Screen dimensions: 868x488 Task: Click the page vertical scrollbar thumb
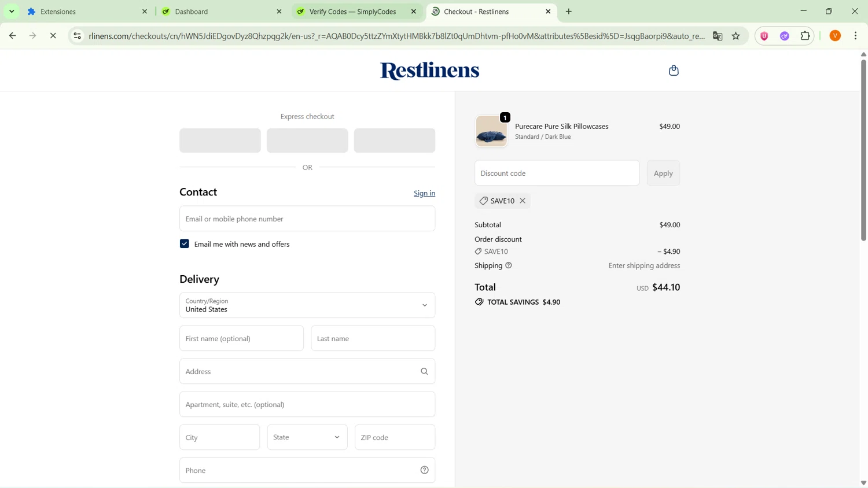[863, 149]
